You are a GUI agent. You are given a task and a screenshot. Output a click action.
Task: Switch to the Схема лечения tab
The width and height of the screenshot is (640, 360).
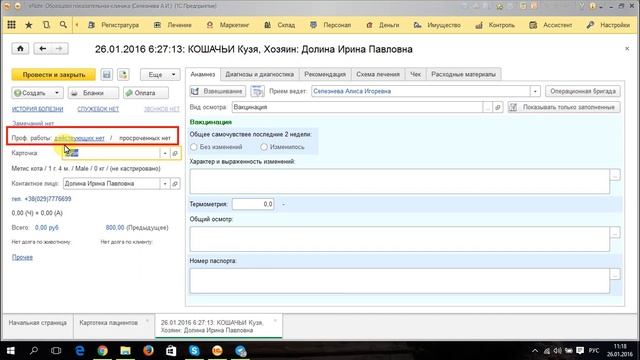(378, 74)
